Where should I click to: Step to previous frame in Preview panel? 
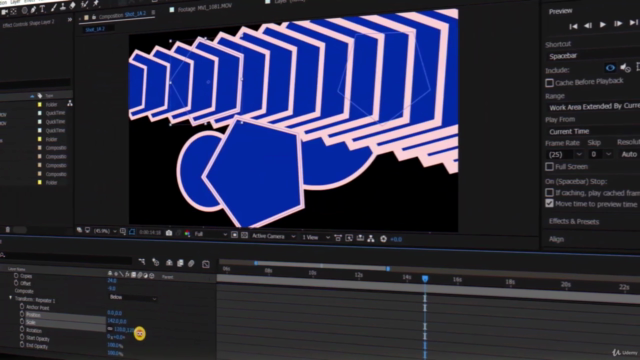click(588, 25)
